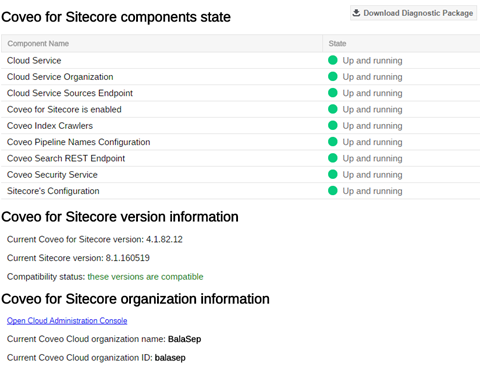Open Cloud Administration Console link
Viewport: 480px width, 367px height.
click(67, 321)
